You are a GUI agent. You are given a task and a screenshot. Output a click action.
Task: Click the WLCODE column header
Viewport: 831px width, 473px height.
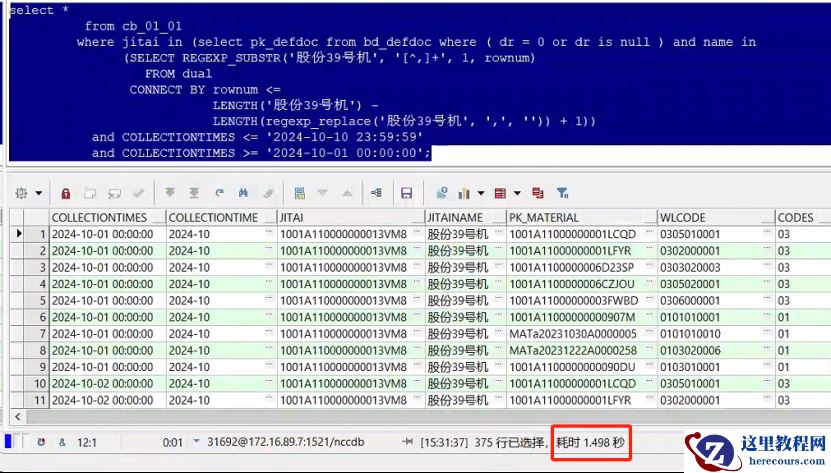tap(716, 217)
